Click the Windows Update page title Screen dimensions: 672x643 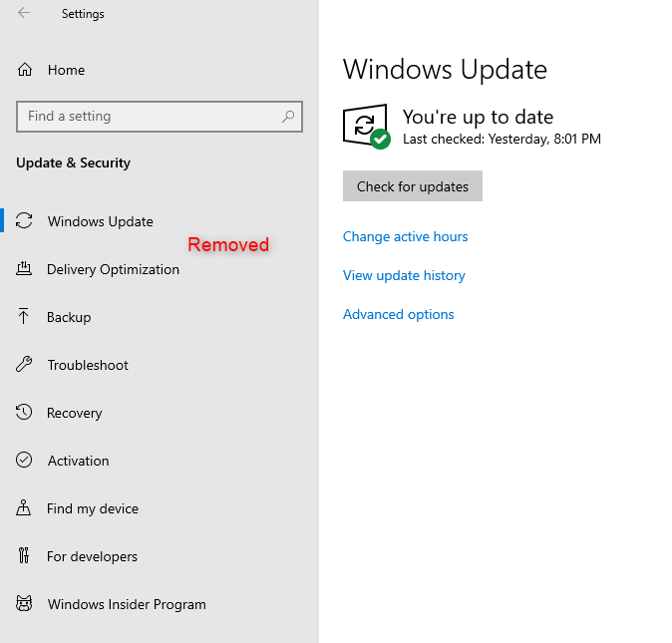pyautogui.click(x=445, y=70)
